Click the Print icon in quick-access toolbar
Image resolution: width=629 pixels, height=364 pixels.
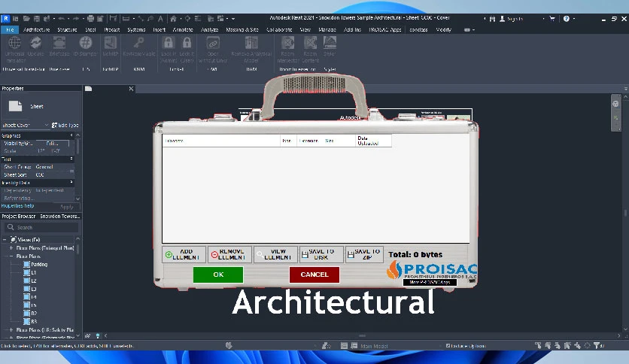(x=90, y=19)
